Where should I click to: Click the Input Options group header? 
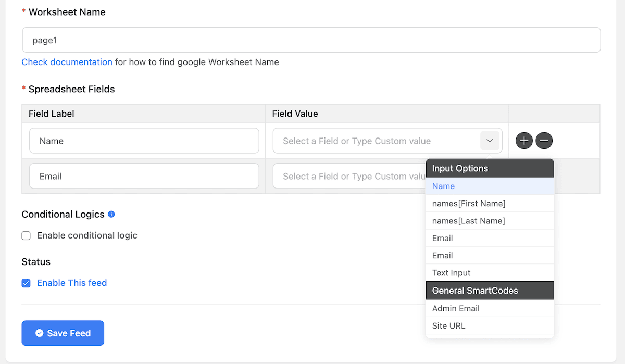pyautogui.click(x=490, y=168)
